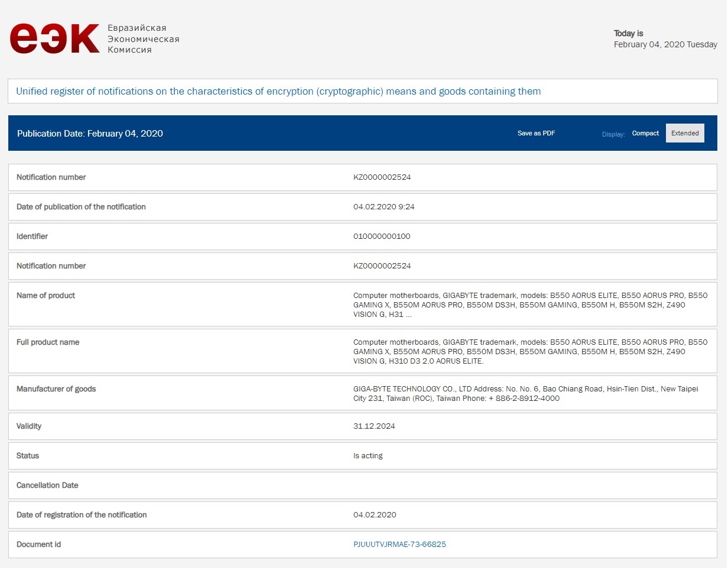Save the notification as PDF

(536, 133)
